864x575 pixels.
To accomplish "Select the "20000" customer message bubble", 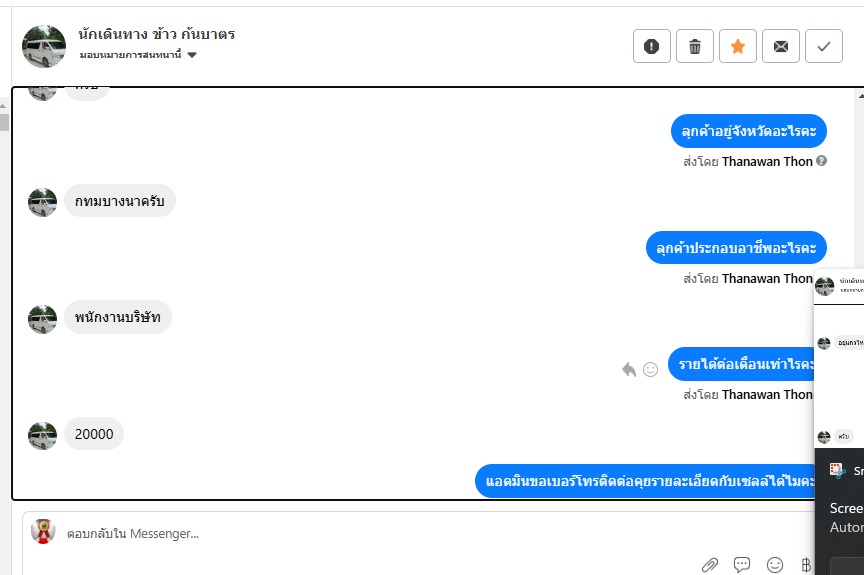I will pos(94,434).
